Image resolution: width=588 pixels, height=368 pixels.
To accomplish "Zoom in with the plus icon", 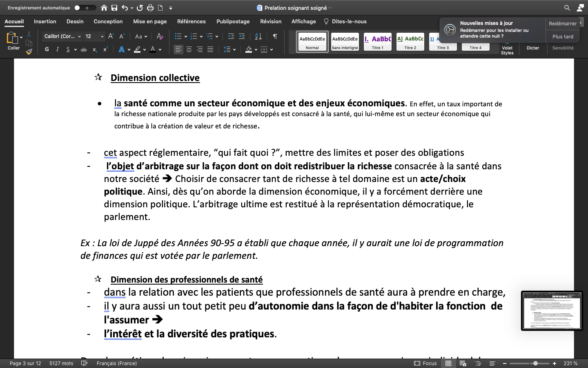I will pyautogui.click(x=555, y=364).
